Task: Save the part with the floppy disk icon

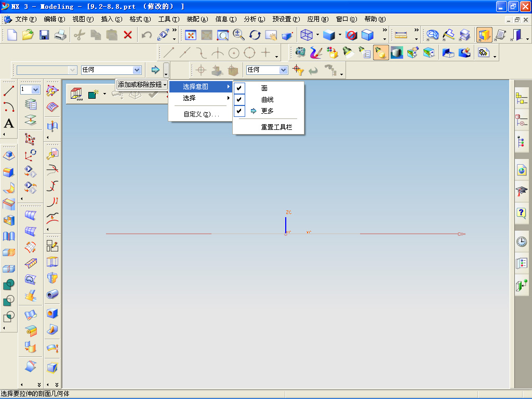Action: coord(44,35)
